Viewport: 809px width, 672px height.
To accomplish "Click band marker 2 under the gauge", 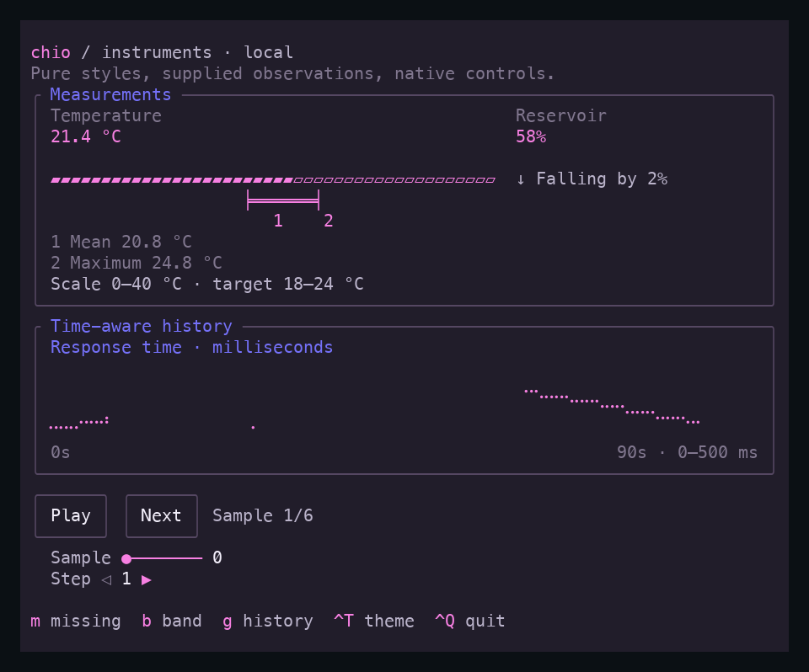I will 329,221.
